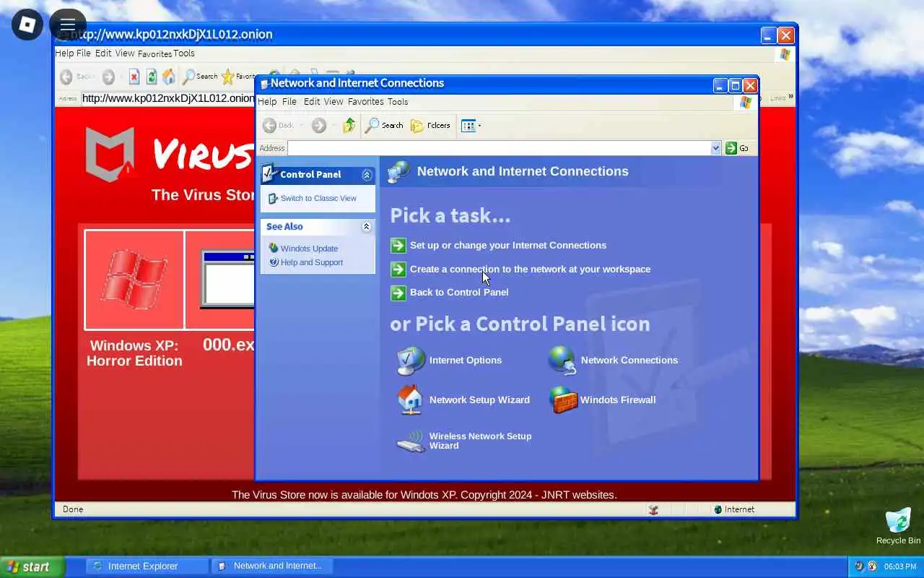Click Forward button in Internet Explorer toolbar

(x=108, y=77)
